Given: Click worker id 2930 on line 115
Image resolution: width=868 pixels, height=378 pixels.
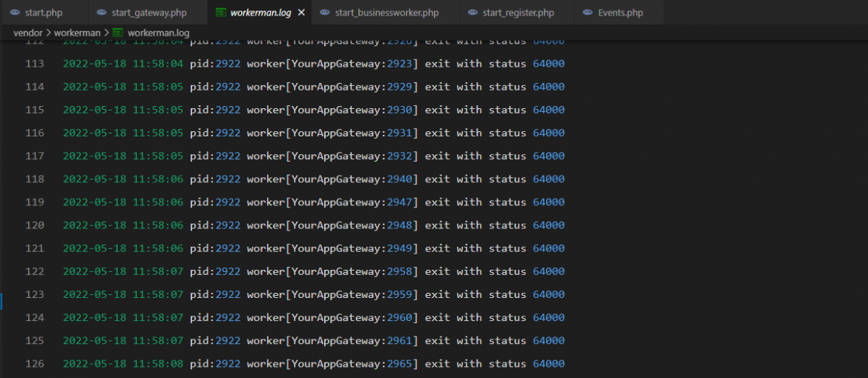Looking at the screenshot, I should 400,110.
